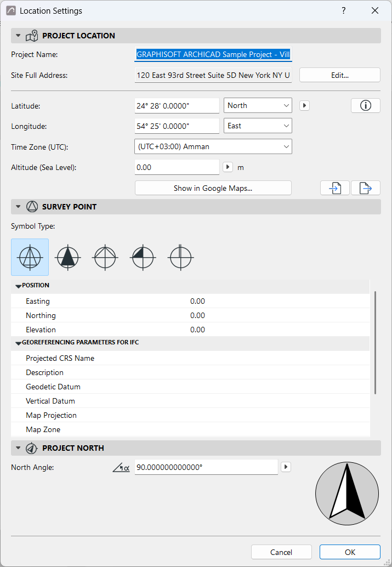This screenshot has height=567, width=392.
Task: Select the Map Zone row
Action: [190, 429]
